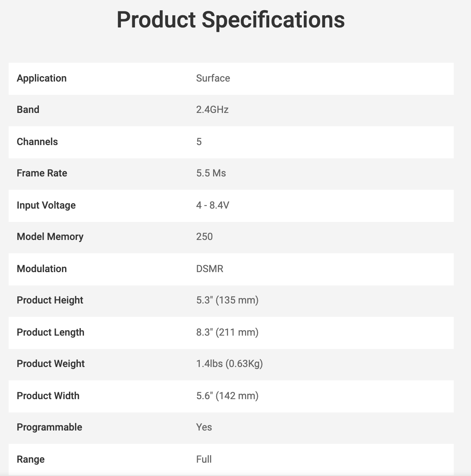Click the Product Specifications heading
This screenshot has width=471, height=476.
[231, 20]
